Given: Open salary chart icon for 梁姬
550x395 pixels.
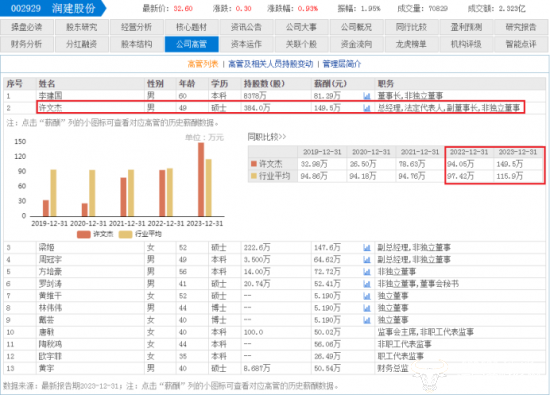Looking at the screenshot, I should click(367, 248).
